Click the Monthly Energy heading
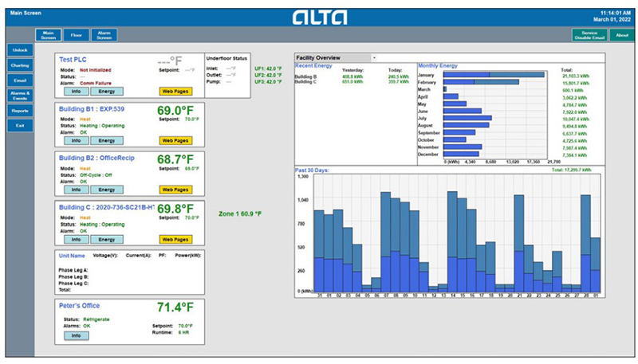 pyautogui.click(x=438, y=65)
